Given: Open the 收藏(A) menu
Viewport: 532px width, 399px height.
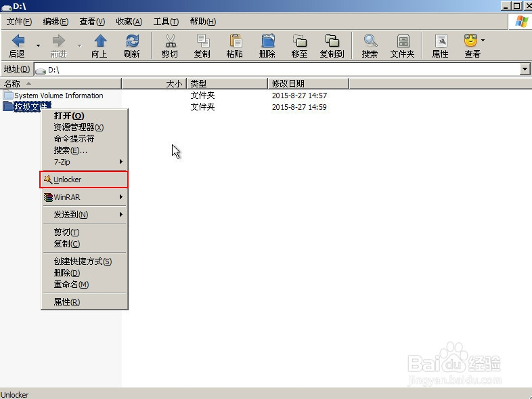Looking at the screenshot, I should [129, 22].
